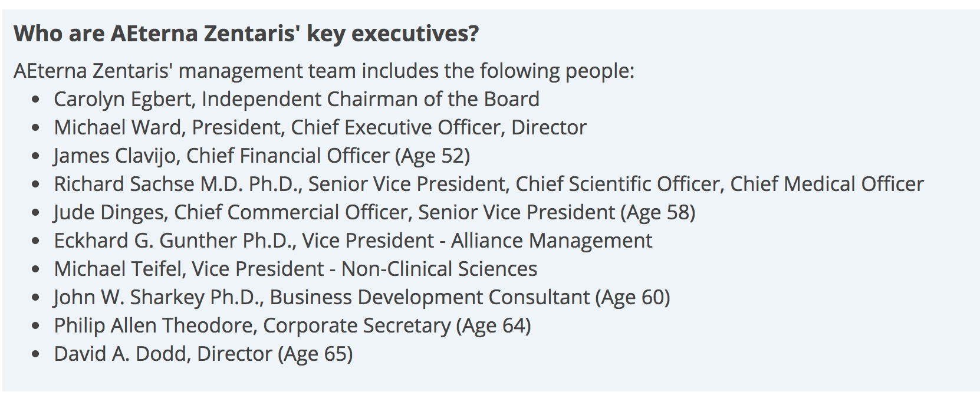Click the "(Age 52)" text
Viewport: 980px width, 395px height.
tap(433, 156)
